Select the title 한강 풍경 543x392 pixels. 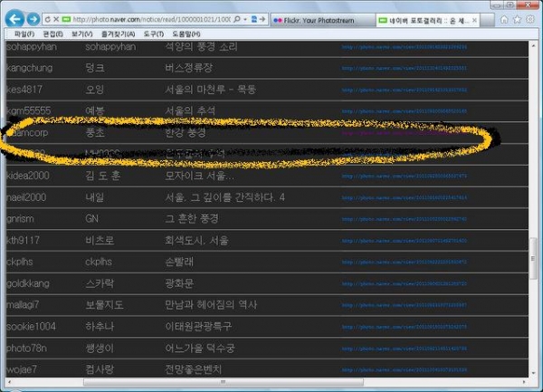click(x=186, y=133)
